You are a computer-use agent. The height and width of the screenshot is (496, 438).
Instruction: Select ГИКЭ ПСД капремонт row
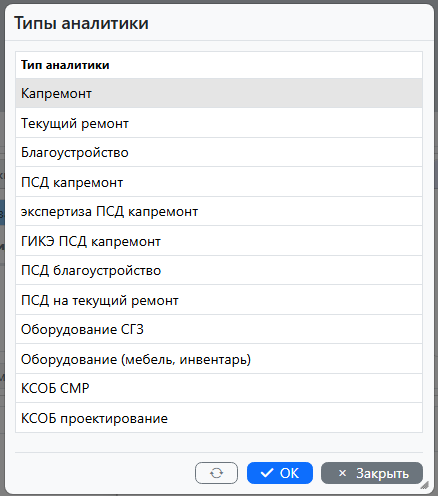(219, 241)
